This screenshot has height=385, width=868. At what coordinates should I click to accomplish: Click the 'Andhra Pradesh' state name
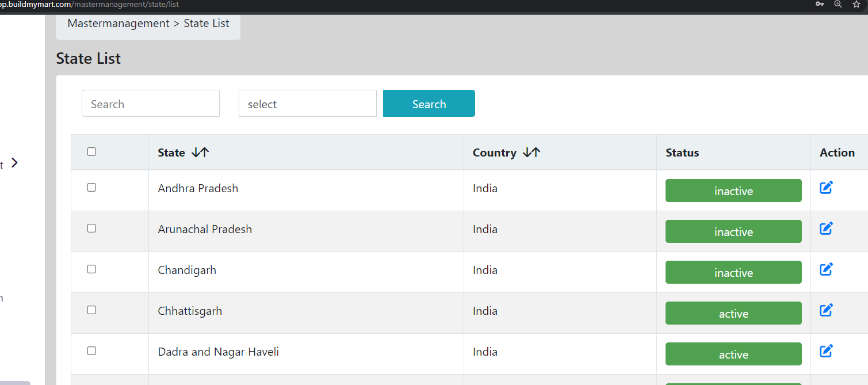198,188
